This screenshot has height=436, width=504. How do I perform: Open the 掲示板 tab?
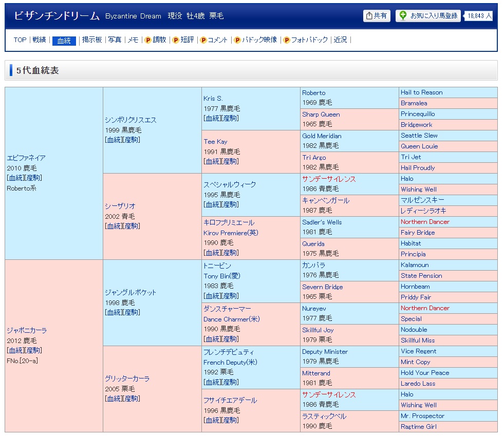click(92, 40)
